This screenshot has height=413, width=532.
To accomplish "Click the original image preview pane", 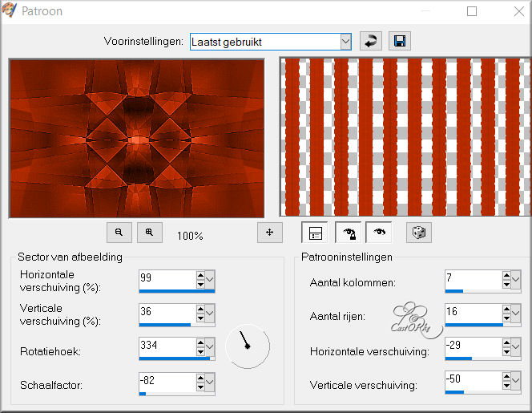I will coord(137,138).
